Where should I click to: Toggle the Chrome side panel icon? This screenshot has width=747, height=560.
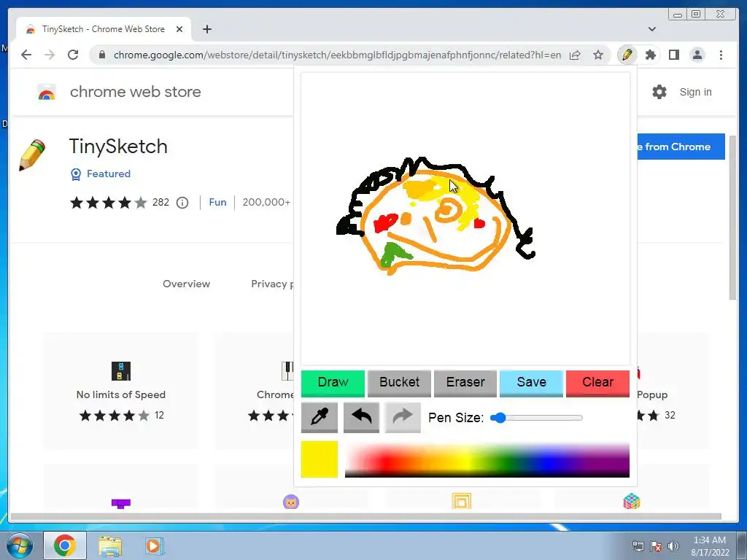click(x=673, y=55)
